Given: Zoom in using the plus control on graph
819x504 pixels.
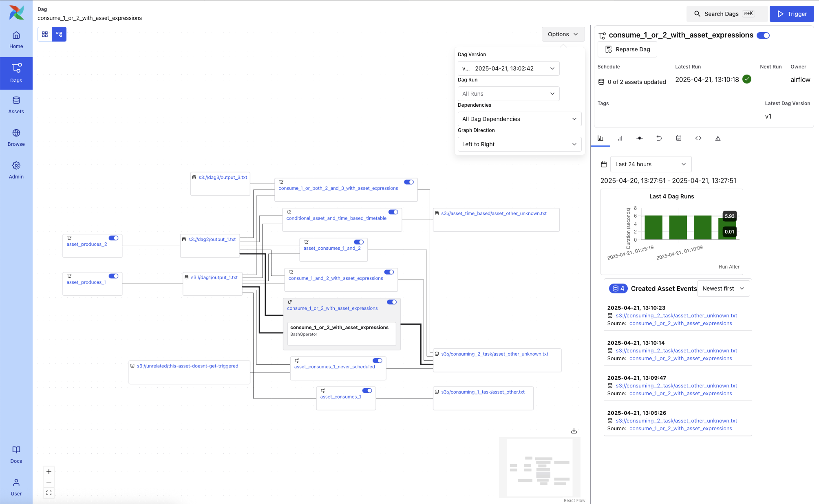Looking at the screenshot, I should click(x=49, y=472).
